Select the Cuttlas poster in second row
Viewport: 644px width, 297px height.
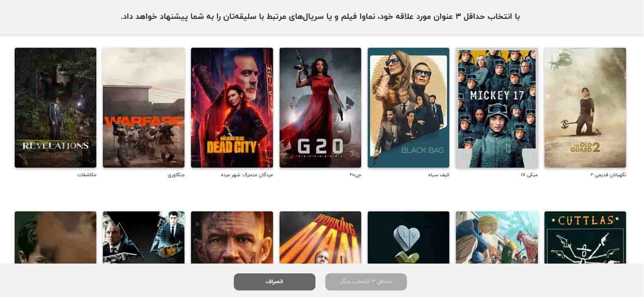(585, 237)
